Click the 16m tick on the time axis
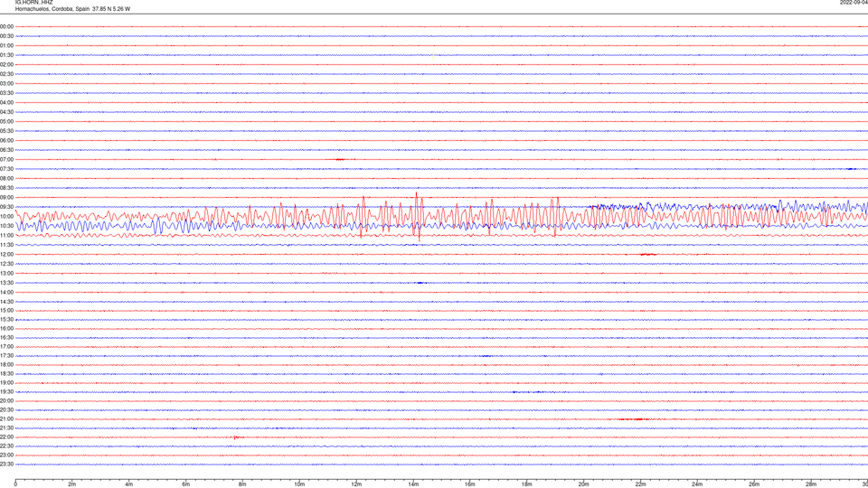 [x=470, y=484]
